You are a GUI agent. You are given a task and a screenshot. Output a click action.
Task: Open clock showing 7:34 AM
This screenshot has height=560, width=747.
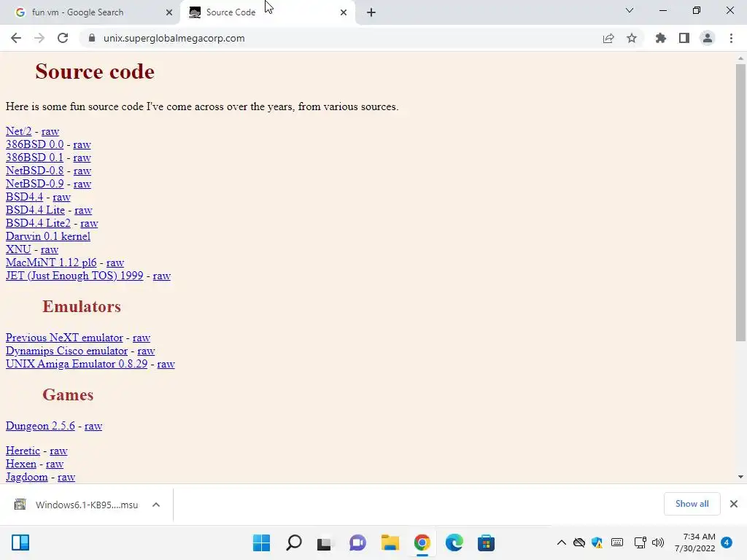694,542
